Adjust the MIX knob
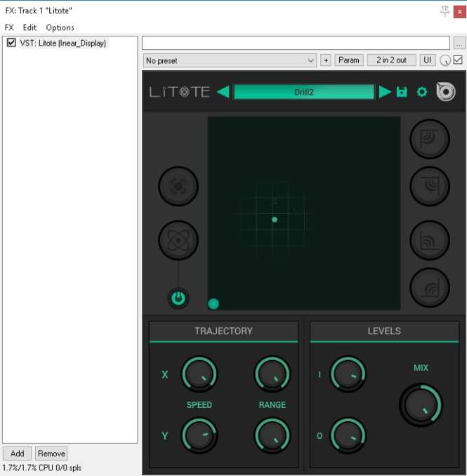Screen dimensions: 467x476 coord(421,405)
